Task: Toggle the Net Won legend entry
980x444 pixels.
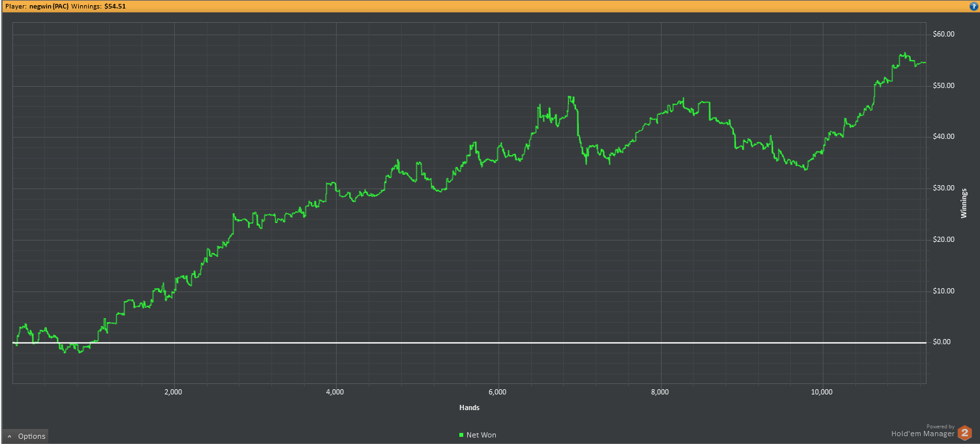Action: point(478,435)
